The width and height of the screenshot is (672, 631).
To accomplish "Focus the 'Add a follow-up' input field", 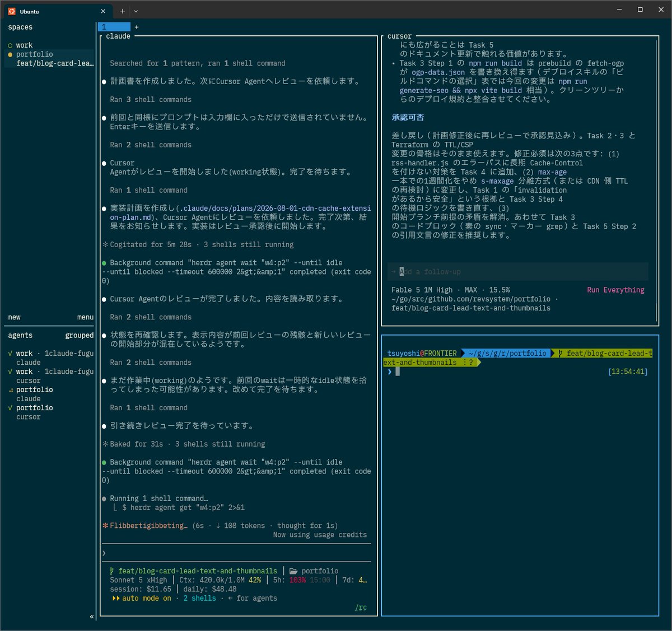I will (517, 272).
